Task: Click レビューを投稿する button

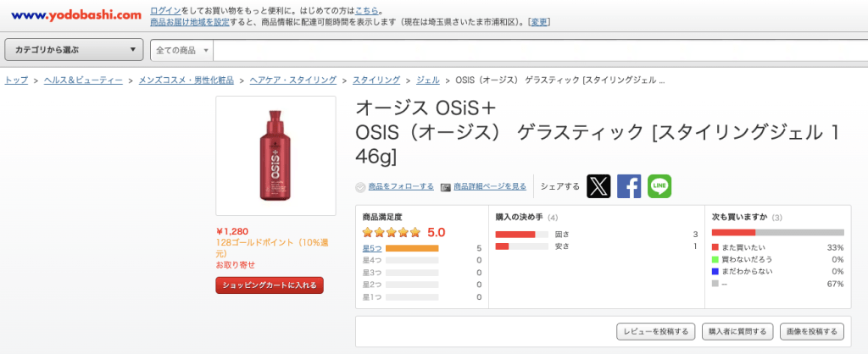Action: click(x=657, y=331)
